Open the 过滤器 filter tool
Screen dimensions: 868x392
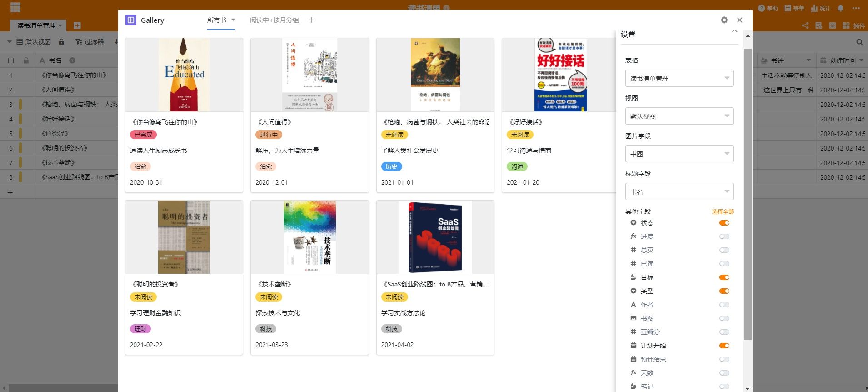coord(90,42)
